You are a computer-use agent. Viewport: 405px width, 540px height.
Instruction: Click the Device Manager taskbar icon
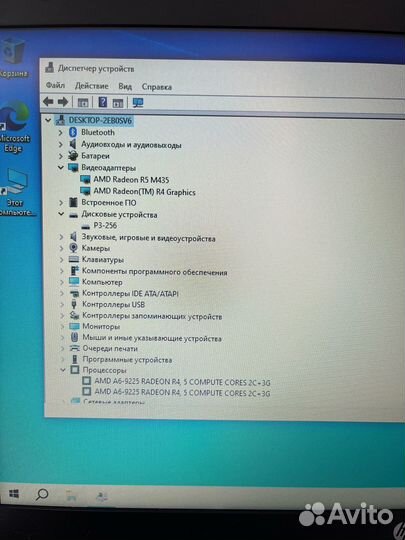(x=102, y=496)
